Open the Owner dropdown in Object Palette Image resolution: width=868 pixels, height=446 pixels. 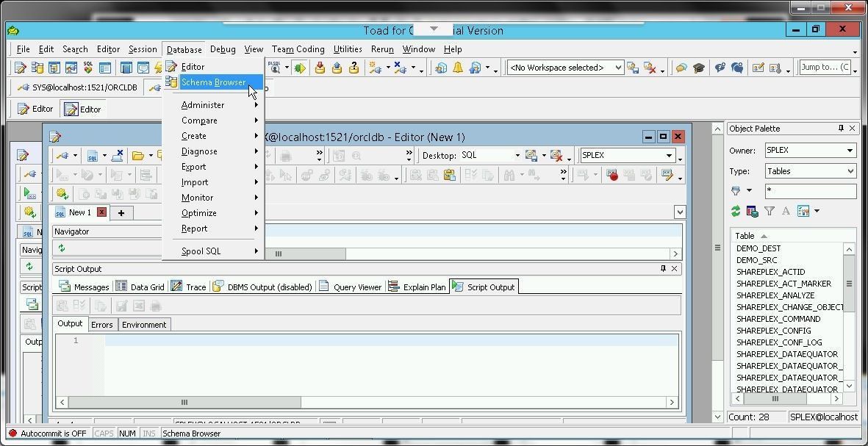(x=850, y=151)
